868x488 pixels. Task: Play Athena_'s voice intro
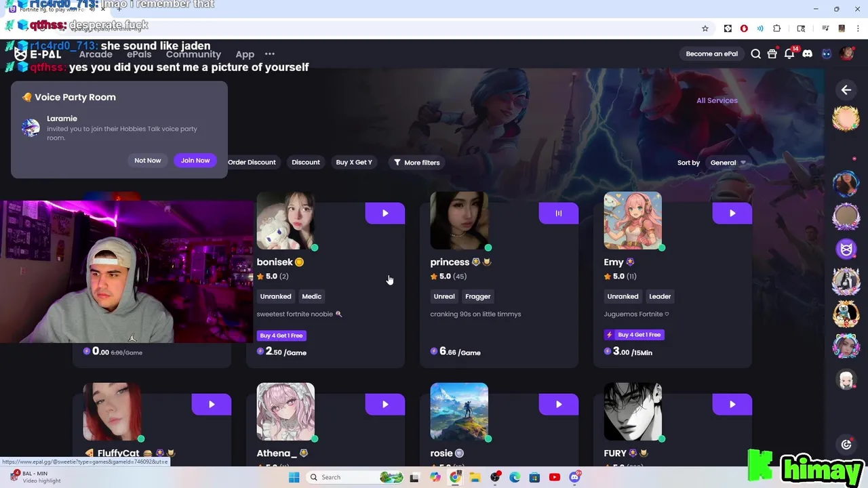click(x=385, y=404)
